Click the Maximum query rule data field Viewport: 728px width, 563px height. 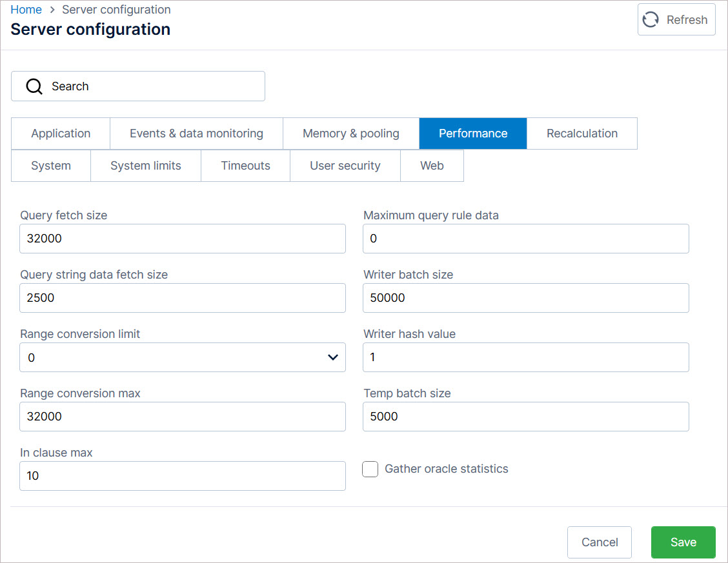point(525,239)
